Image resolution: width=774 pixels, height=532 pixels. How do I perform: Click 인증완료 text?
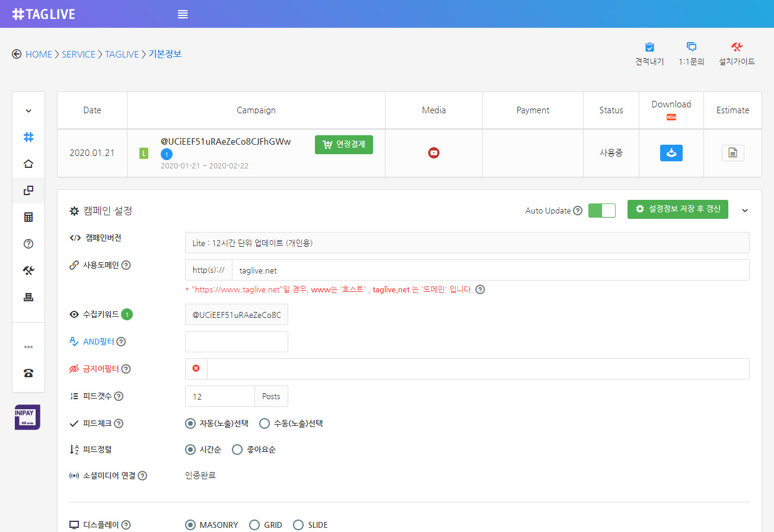[200, 476]
